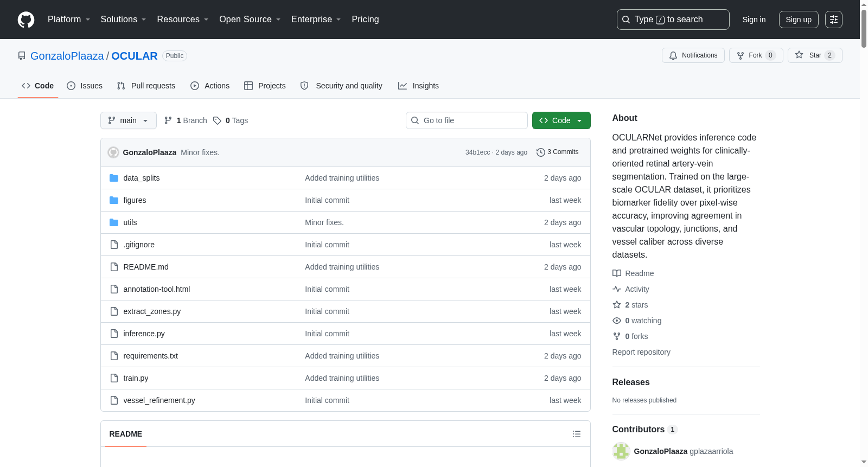Open the global navigation menu icon

click(834, 20)
